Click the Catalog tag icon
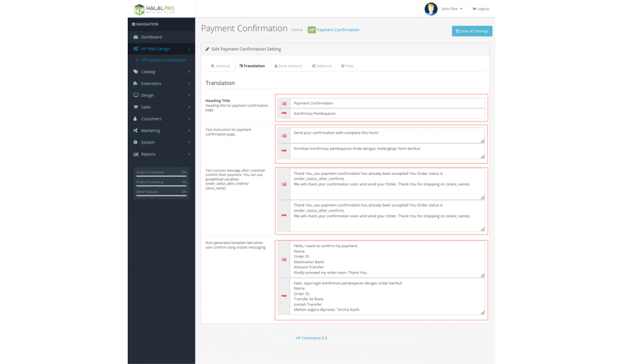 [x=135, y=72]
